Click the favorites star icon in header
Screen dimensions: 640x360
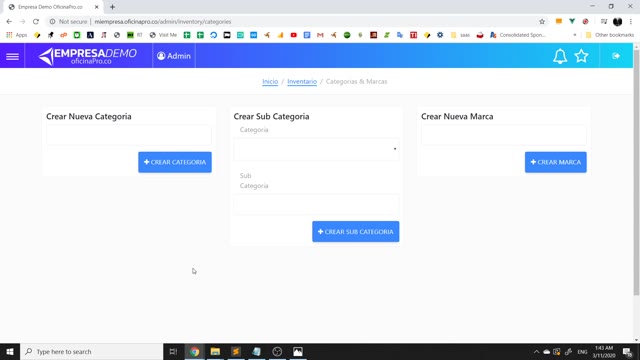581,56
